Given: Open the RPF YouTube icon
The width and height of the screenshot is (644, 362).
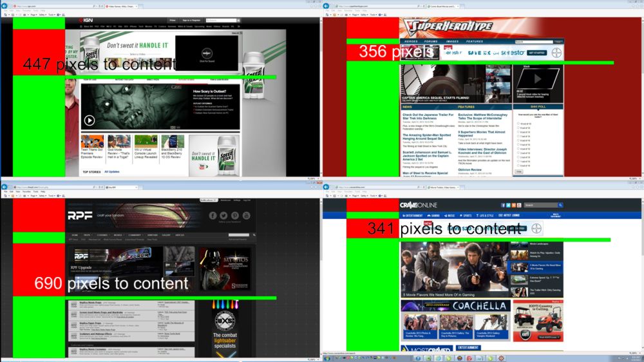Looking at the screenshot, I should 247,215.
